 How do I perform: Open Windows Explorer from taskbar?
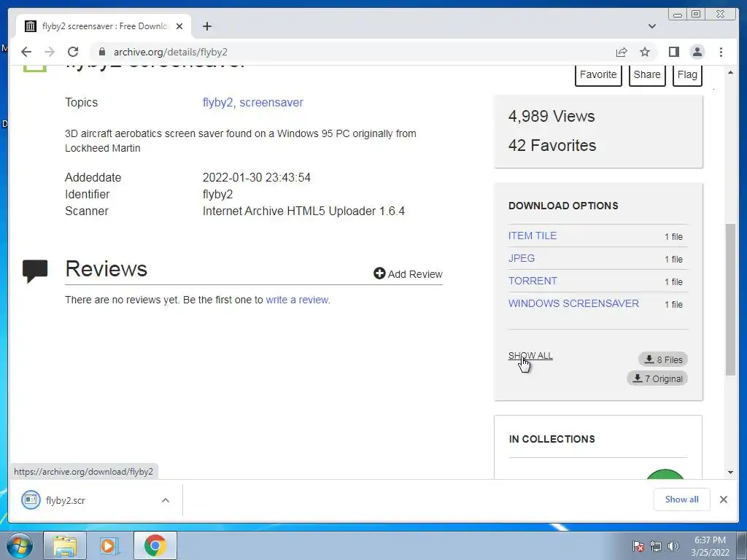point(65,545)
